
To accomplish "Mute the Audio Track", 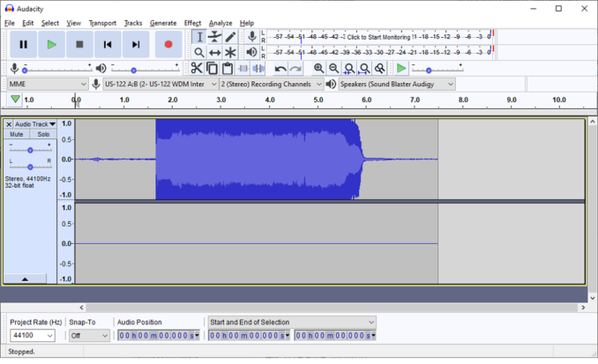I will 17,134.
